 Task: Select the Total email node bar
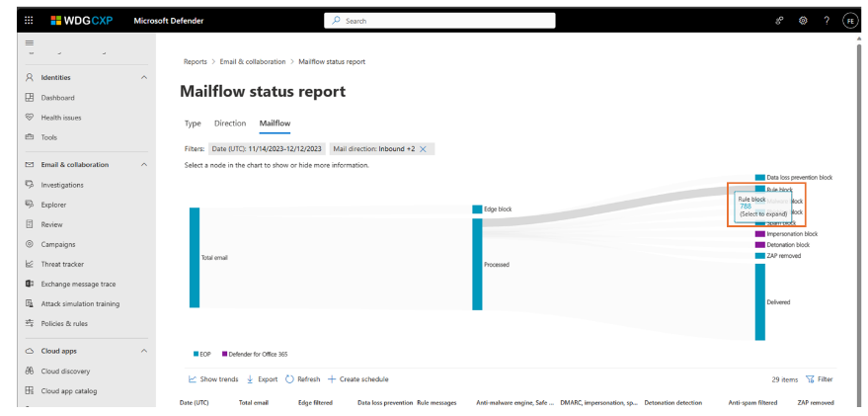pos(195,258)
